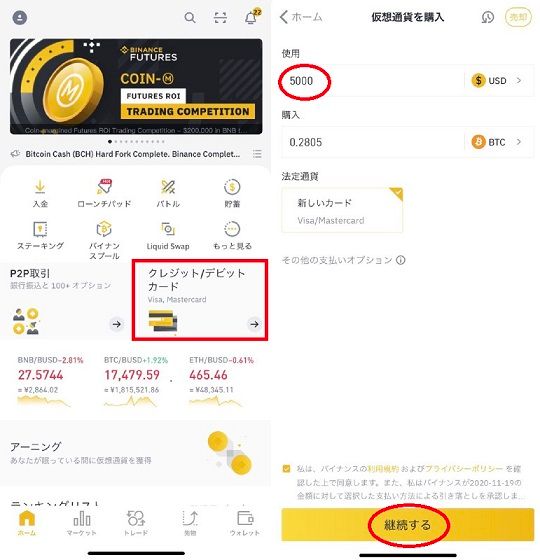Open the クレジット/デビットカード card option
This screenshot has height=560, width=540.
click(200, 300)
